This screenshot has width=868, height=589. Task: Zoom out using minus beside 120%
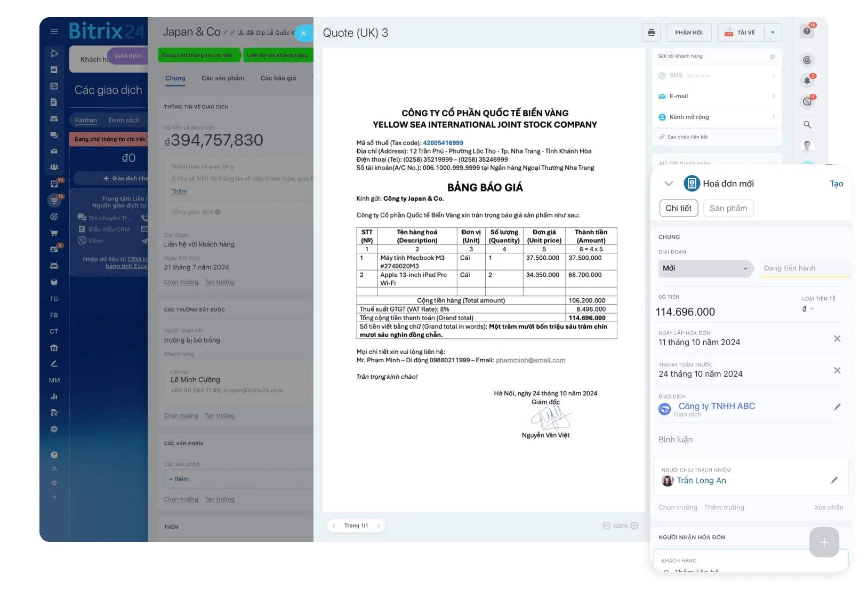[x=606, y=526]
